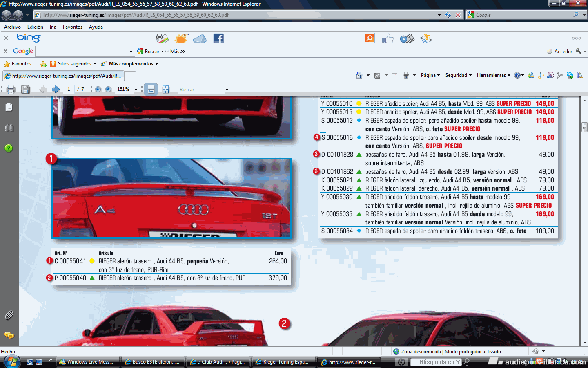The image size is (588, 368).
Task: Switch to Windows Live Messenger taskbar item
Action: click(88, 362)
